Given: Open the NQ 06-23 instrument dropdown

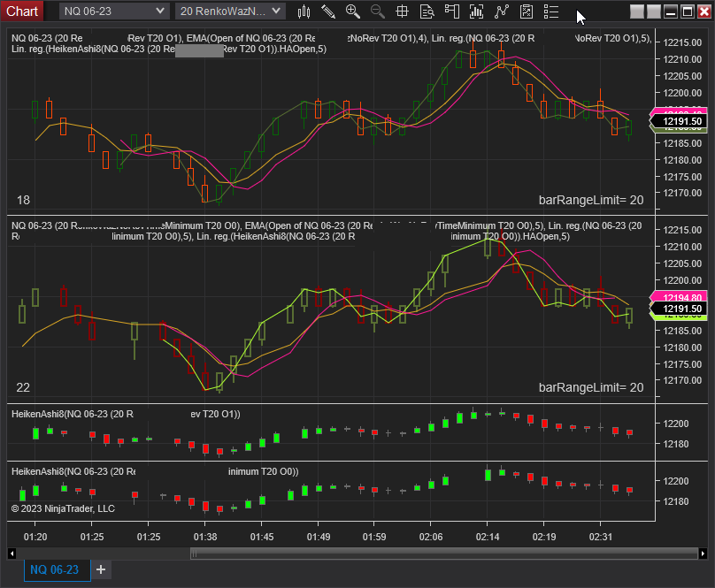Looking at the screenshot, I should (113, 11).
